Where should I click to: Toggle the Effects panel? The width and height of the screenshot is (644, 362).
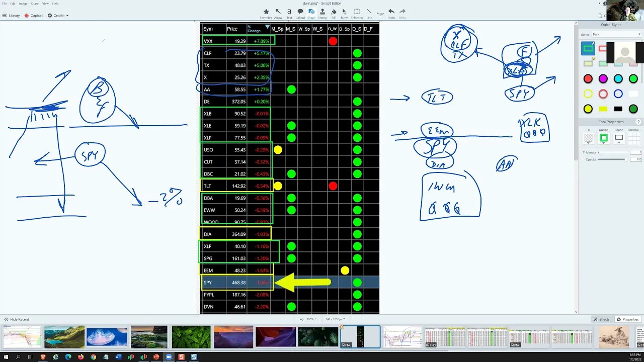pos(602,319)
